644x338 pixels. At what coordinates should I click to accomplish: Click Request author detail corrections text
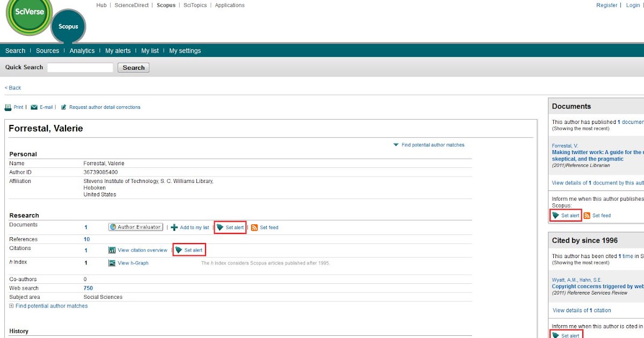(105, 107)
